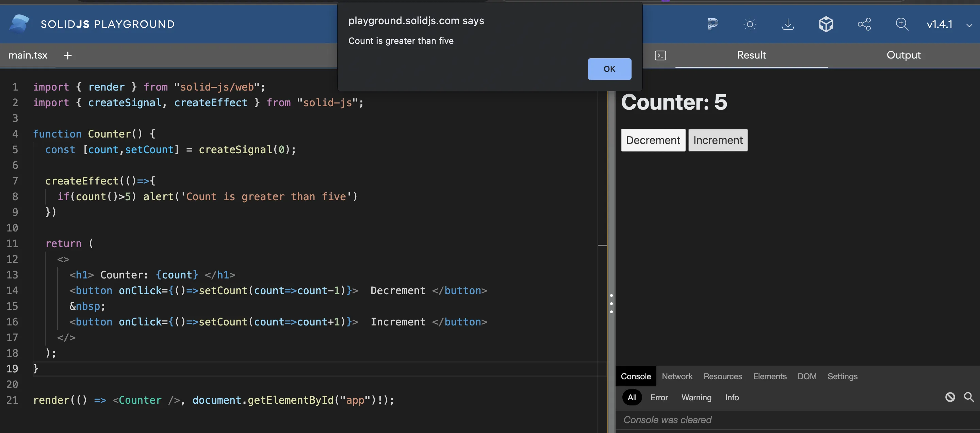This screenshot has height=433, width=980.
Task: Click the SolidJS logo icon
Action: 19,23
